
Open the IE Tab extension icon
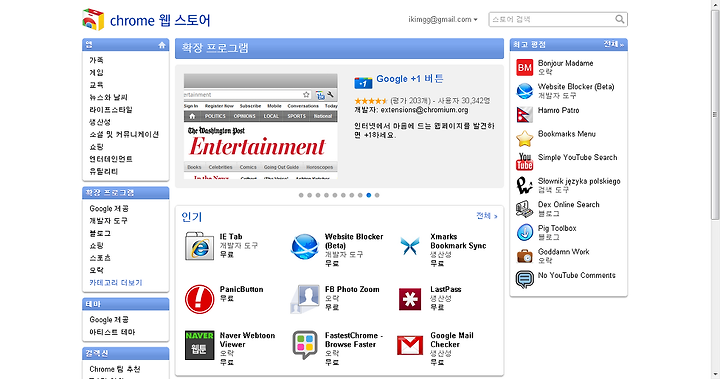pos(199,246)
